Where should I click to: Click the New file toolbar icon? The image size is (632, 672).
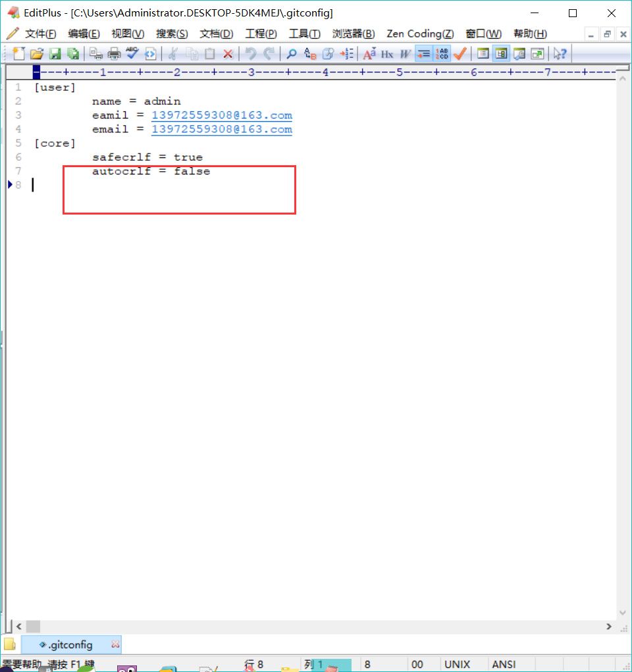(x=19, y=53)
